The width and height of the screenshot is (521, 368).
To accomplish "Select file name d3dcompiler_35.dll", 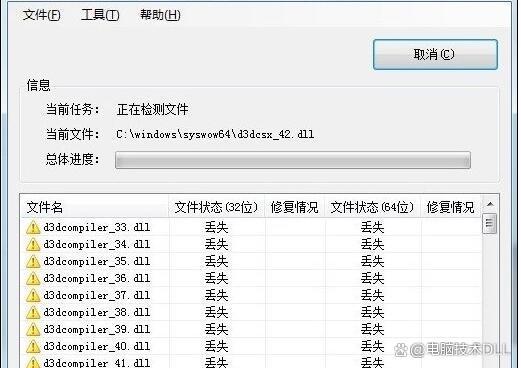I will pyautogui.click(x=97, y=261).
